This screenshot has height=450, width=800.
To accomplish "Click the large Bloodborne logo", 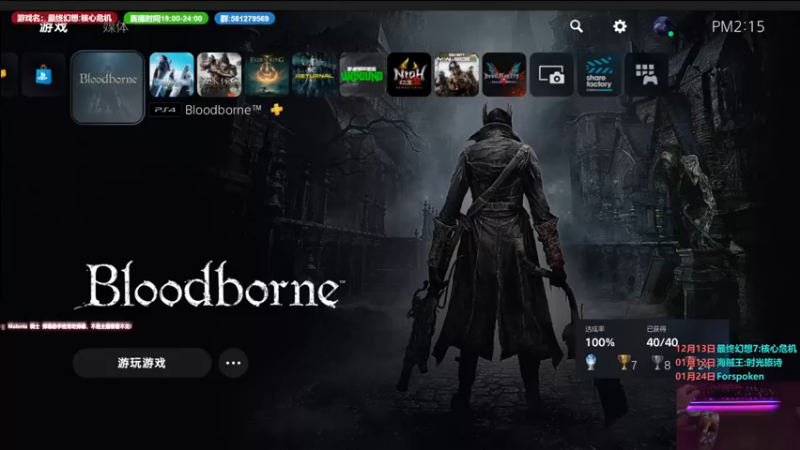I will coord(210,285).
